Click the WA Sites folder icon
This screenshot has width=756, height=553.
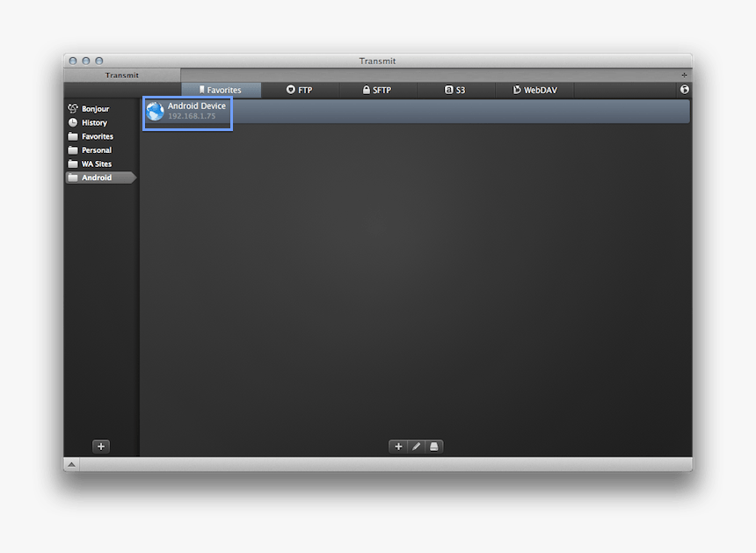73,164
